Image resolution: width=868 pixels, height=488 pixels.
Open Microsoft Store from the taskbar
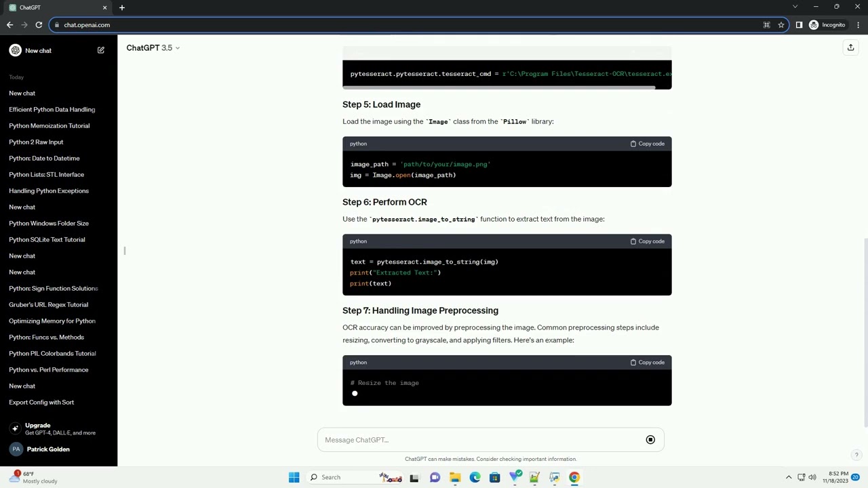click(x=494, y=477)
